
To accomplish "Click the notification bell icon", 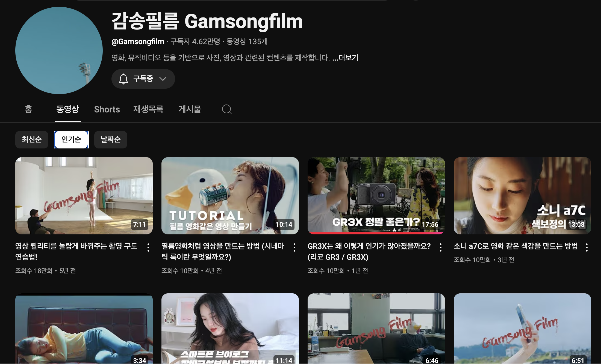I will pyautogui.click(x=123, y=79).
